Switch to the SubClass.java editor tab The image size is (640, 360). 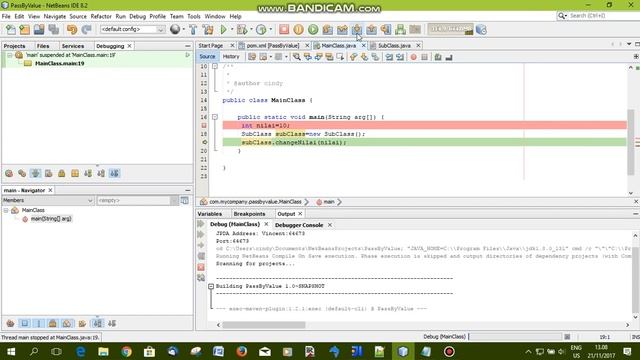394,46
